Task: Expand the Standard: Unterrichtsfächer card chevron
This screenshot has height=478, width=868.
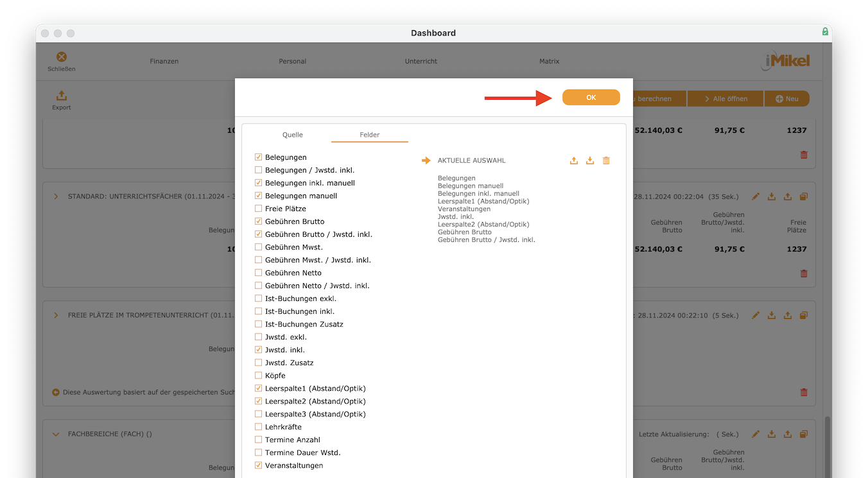Action: (56, 196)
